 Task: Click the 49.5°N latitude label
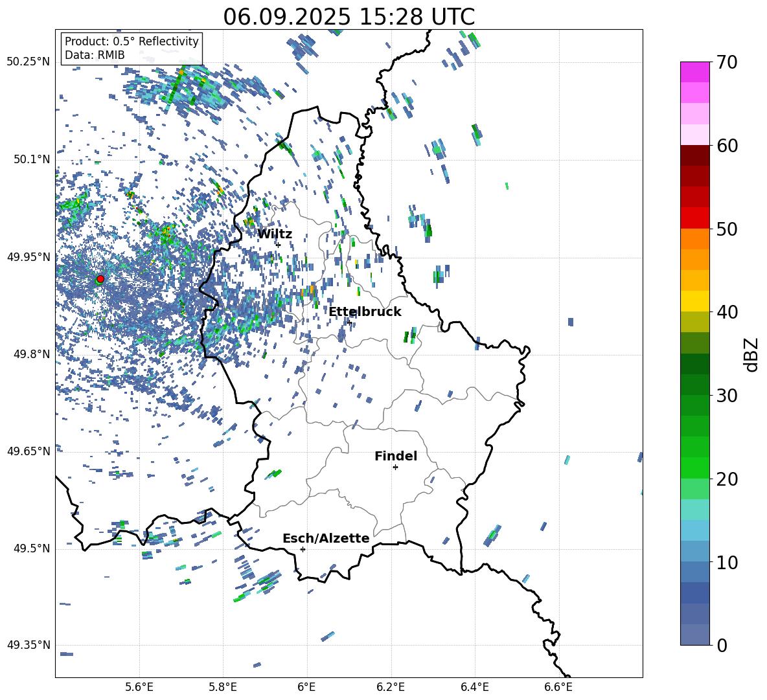coord(32,548)
